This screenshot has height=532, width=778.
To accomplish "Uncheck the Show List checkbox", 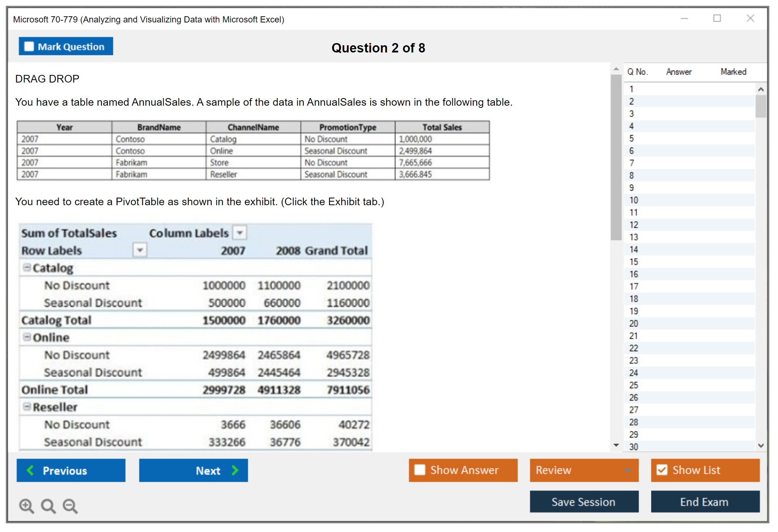I will (x=662, y=470).
